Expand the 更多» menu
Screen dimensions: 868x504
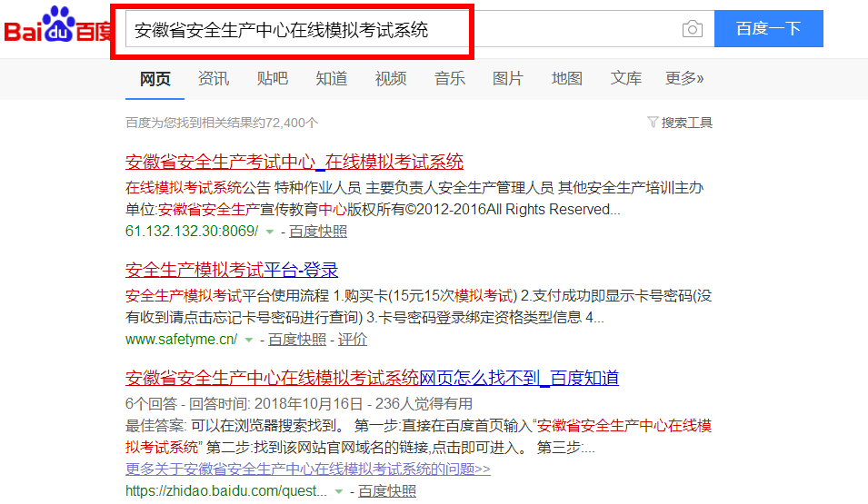pos(684,79)
